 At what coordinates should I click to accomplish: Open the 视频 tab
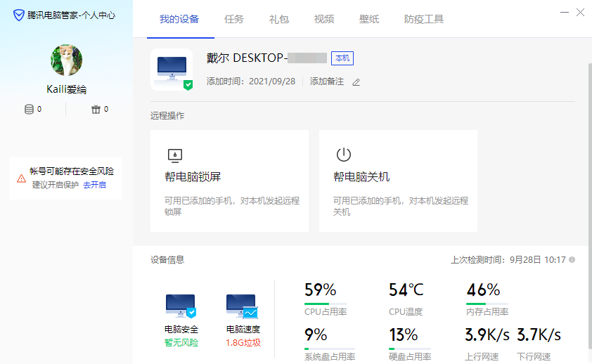(x=324, y=19)
